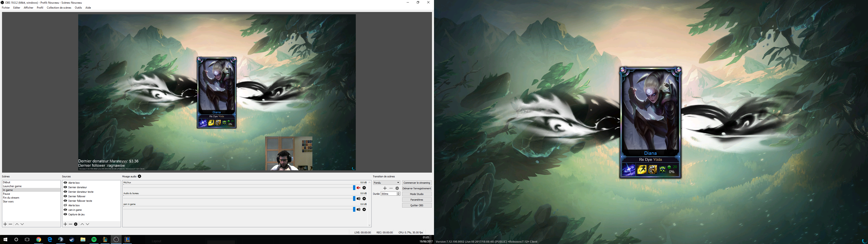The width and height of the screenshot is (868, 244).
Task: Click Quitter OBS button
Action: tap(417, 205)
